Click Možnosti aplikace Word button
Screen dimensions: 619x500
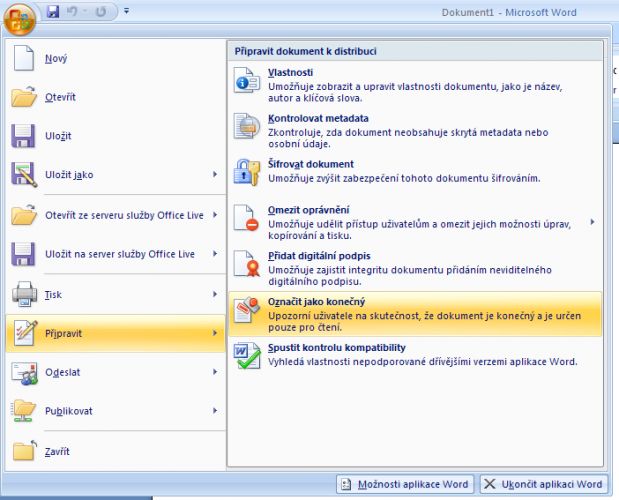click(x=405, y=484)
